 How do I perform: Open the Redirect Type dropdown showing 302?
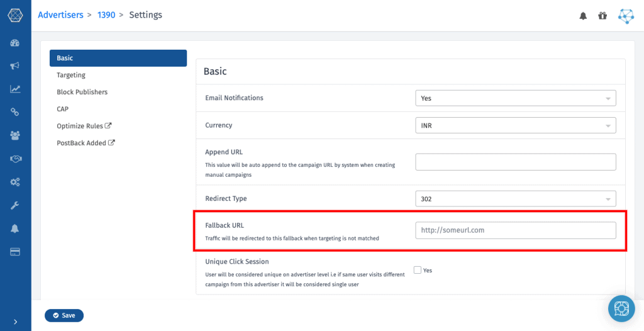(515, 199)
